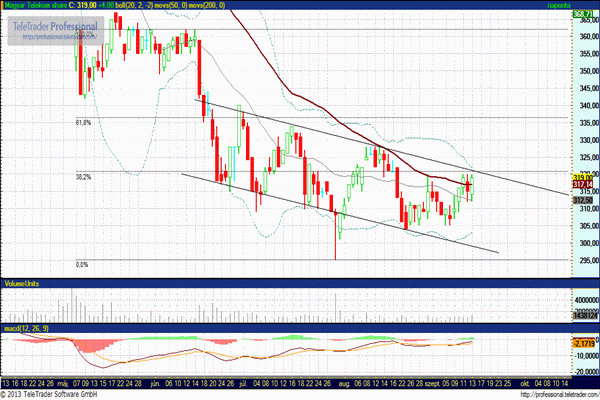Click the szept month marker on time axis
600x400 pixels.
pyautogui.click(x=432, y=382)
